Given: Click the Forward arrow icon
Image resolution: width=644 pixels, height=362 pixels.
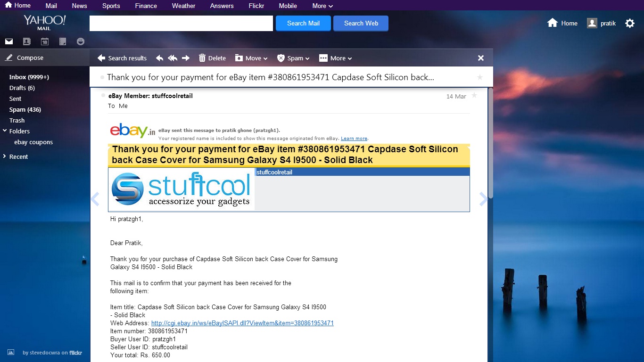Looking at the screenshot, I should coord(186,58).
